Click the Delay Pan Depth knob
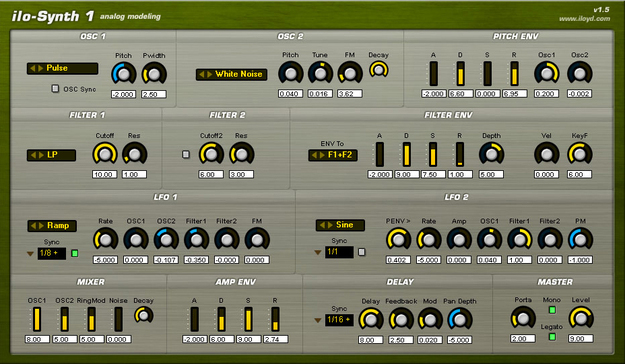Viewport: 625px width, 364px height. click(x=460, y=319)
